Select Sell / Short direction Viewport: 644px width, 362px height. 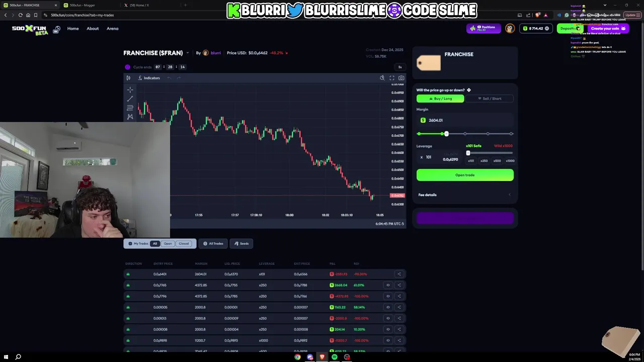click(x=490, y=99)
